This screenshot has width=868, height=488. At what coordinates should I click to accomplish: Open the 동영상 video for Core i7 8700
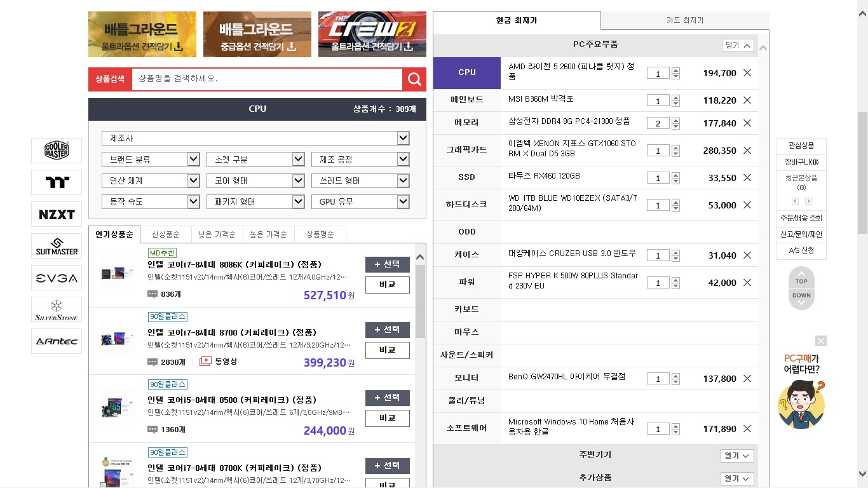219,362
